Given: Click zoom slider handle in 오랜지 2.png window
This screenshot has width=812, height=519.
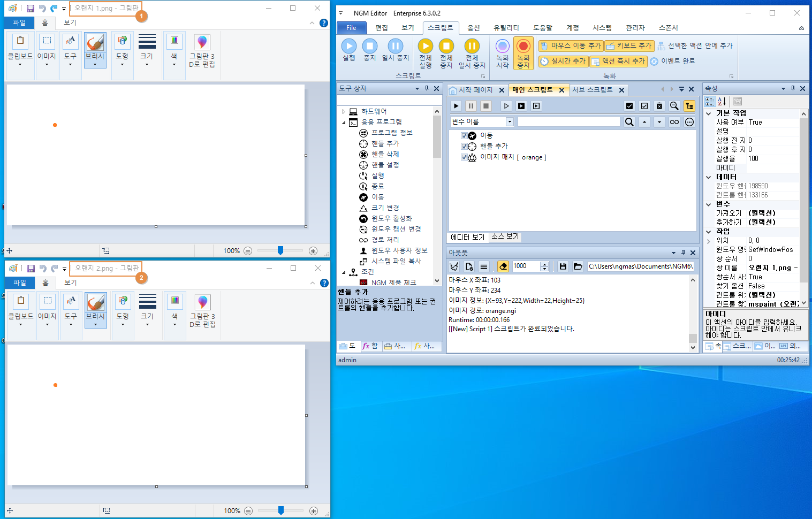Looking at the screenshot, I should point(280,510).
